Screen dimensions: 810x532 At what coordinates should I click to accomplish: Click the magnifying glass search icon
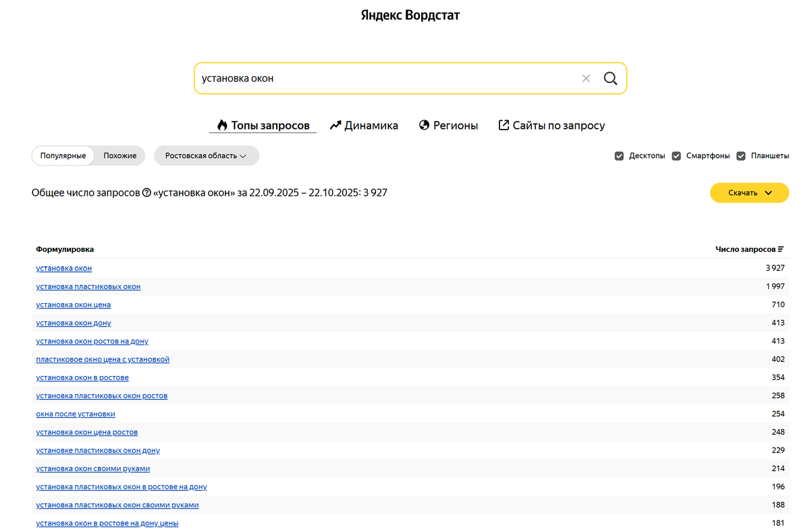(x=610, y=78)
